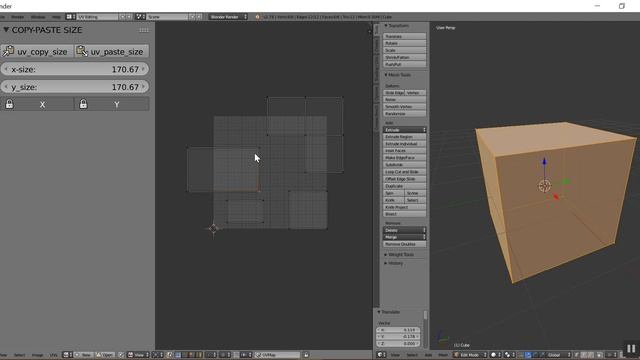The image size is (640, 360).
Task: Click the Open image button in UV header
Action: 105,355
